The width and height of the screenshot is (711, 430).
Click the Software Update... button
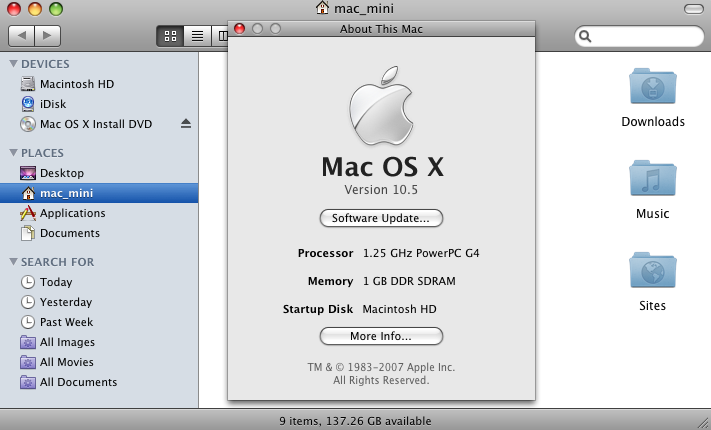(381, 218)
